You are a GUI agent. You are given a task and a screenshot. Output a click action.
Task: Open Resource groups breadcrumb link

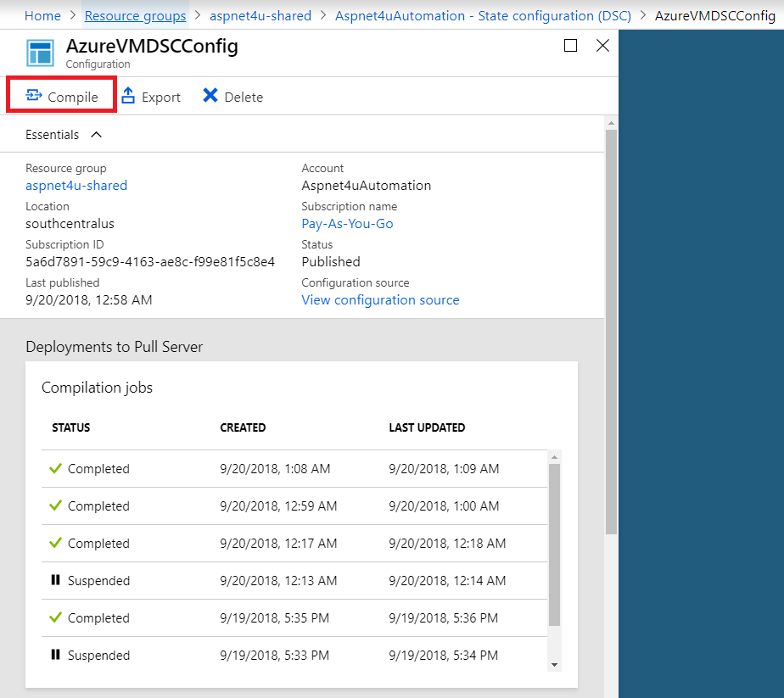click(135, 16)
